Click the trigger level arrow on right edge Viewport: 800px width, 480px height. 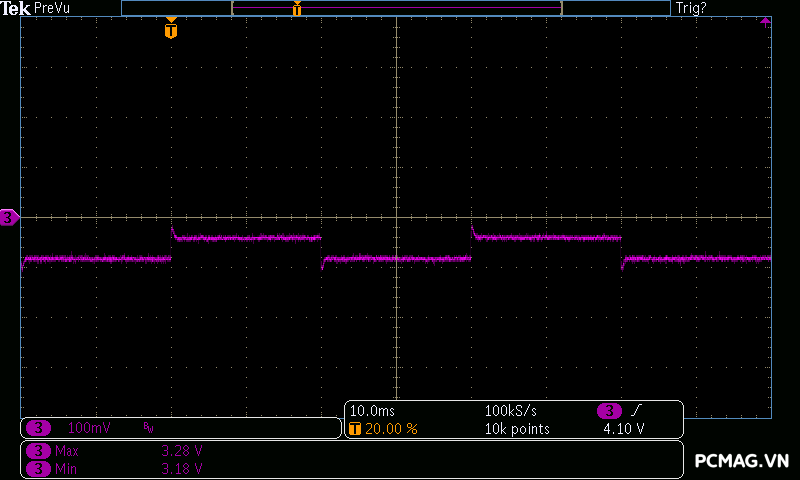pos(765,21)
